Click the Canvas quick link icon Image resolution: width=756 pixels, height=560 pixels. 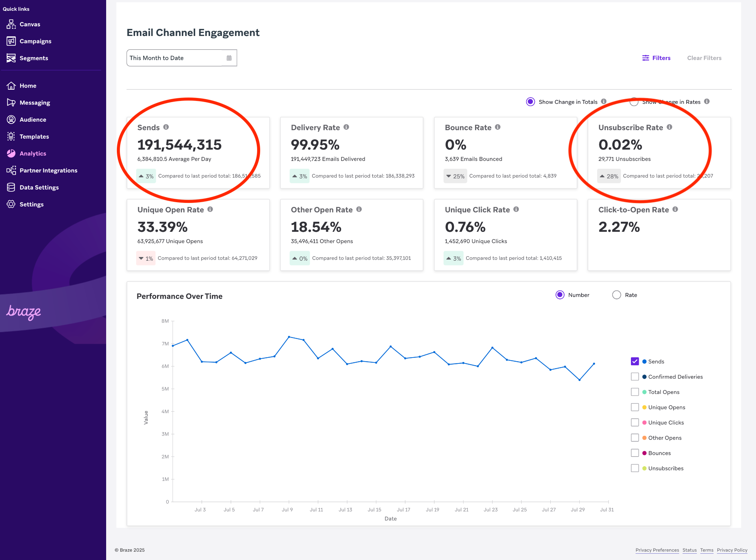click(x=11, y=24)
